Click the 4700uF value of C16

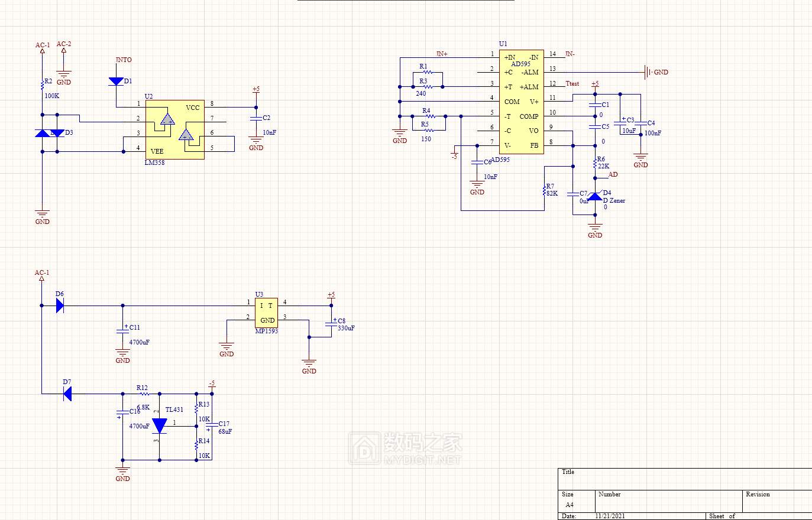[139, 426]
